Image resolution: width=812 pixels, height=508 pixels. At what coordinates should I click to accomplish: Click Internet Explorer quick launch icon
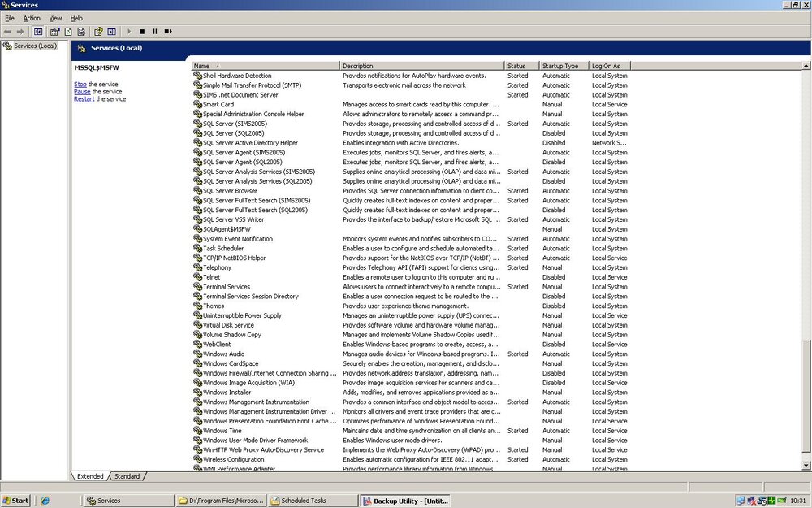click(45, 501)
